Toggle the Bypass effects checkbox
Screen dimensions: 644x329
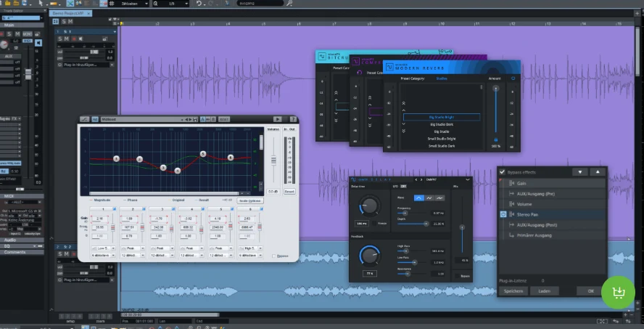503,172
